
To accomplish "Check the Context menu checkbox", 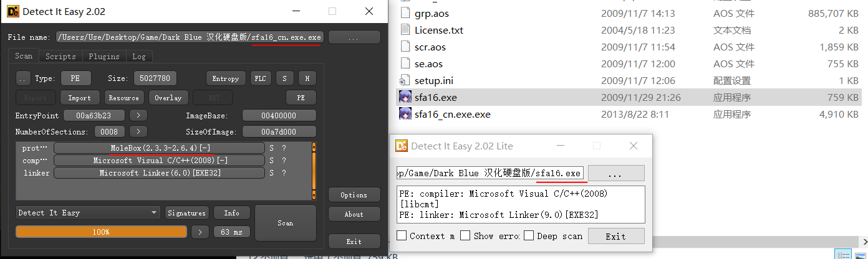I will [402, 236].
